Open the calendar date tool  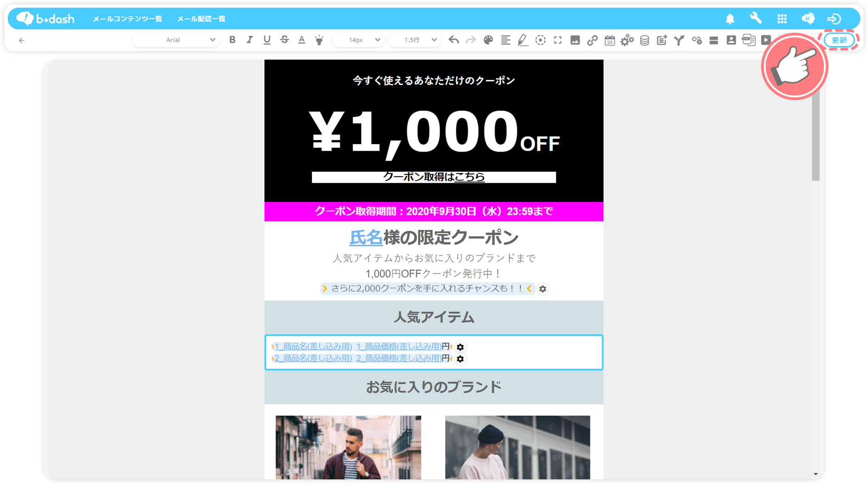coord(609,40)
